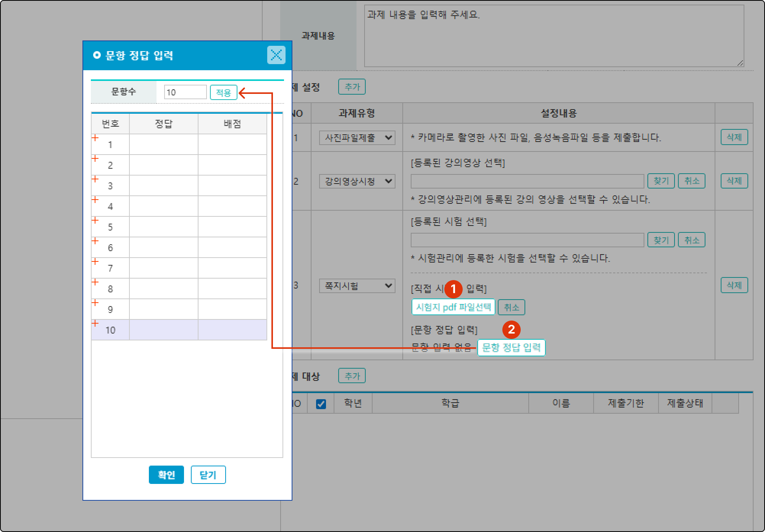Click 찾기 next to the lecture video field
Image resolution: width=765 pixels, height=532 pixels.
[661, 181]
